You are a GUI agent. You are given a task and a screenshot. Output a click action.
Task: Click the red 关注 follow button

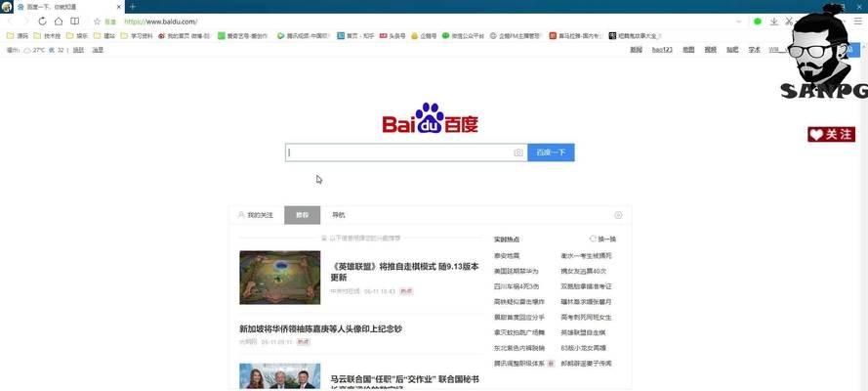coord(832,134)
